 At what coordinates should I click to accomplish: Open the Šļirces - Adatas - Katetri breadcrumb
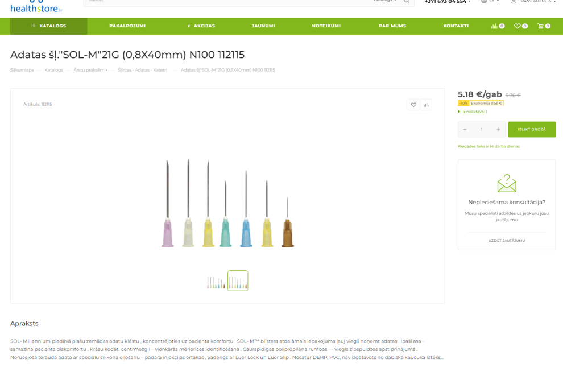(143, 70)
